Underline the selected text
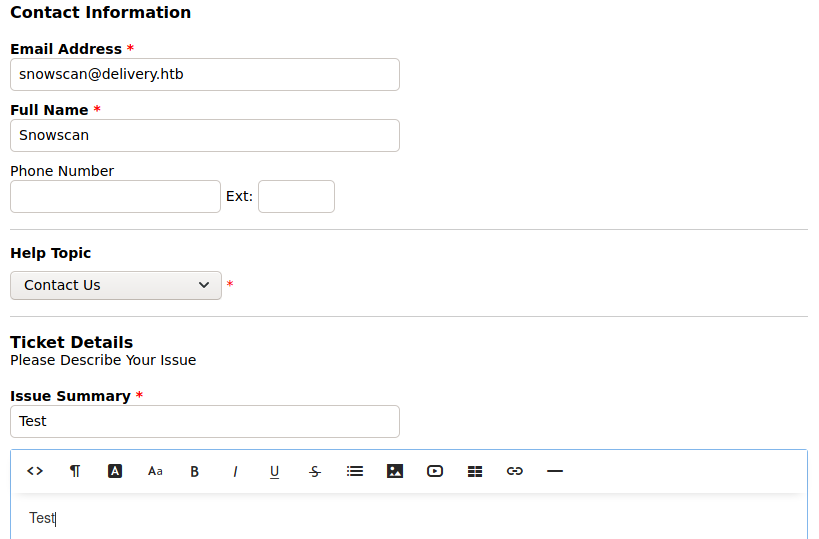The height and width of the screenshot is (539, 819). point(275,471)
